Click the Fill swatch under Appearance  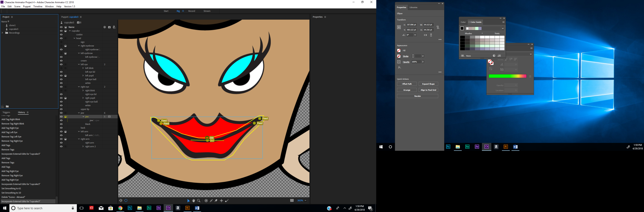399,50
